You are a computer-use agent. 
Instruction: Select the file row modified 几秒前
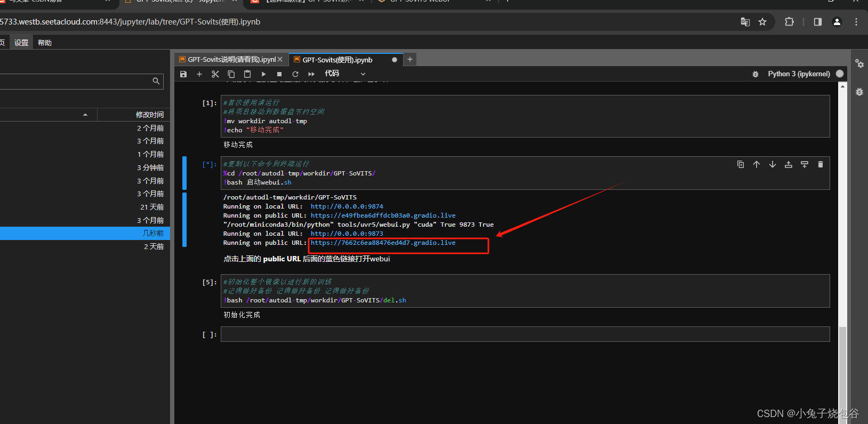[x=85, y=234]
